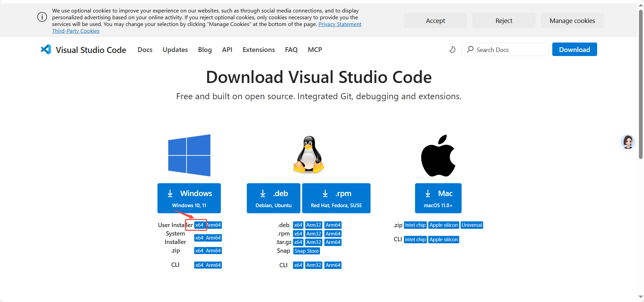
Task: Select Linux .deb Arm64 download
Action: click(x=333, y=225)
